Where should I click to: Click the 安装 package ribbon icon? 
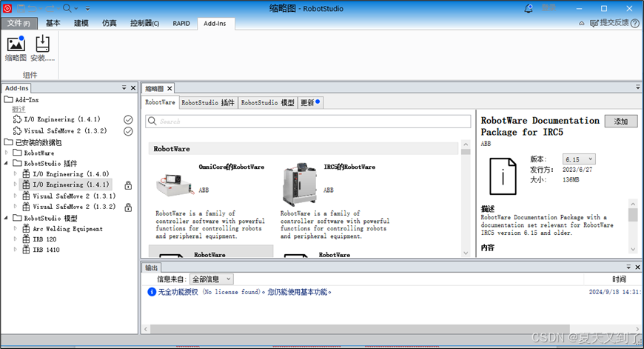point(42,44)
